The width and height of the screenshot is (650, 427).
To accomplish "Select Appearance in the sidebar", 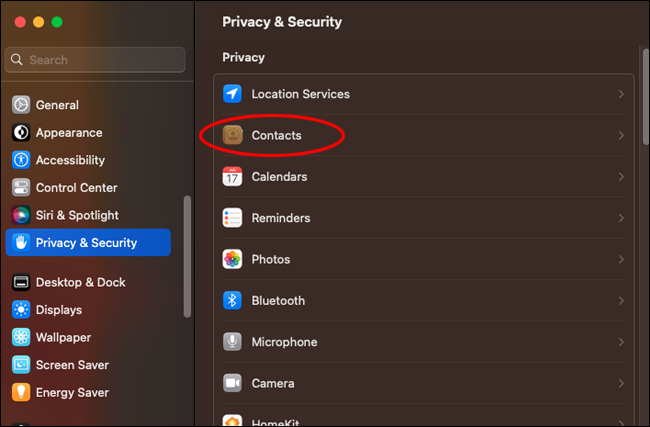I will tap(68, 132).
